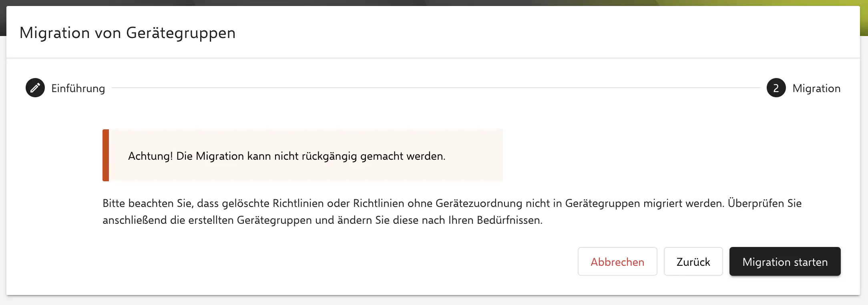Viewport: 868px width, 305px height.
Task: Click the word Achtung! in the alert
Action: pyautogui.click(x=150, y=156)
